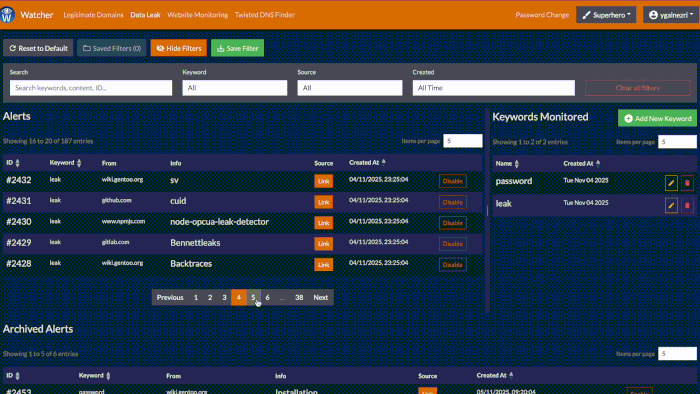Sort Alerts by Created At arrows
700x394 pixels.
coord(383,162)
